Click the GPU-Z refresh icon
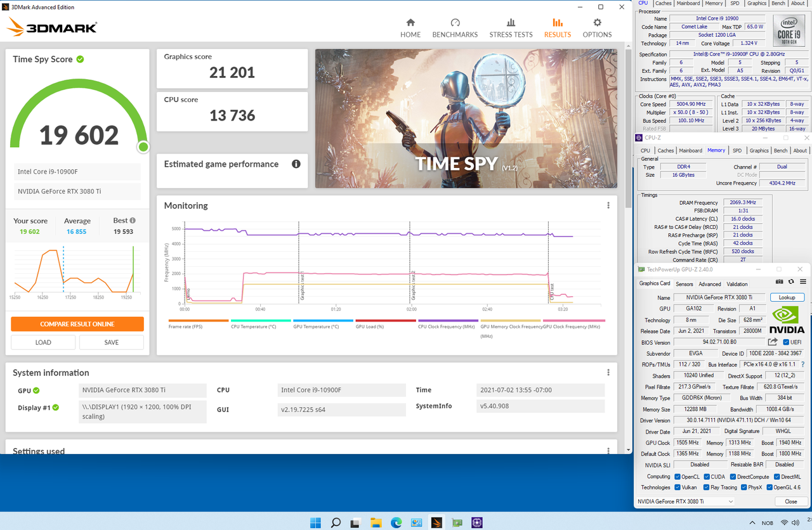The image size is (812, 530). pos(791,281)
